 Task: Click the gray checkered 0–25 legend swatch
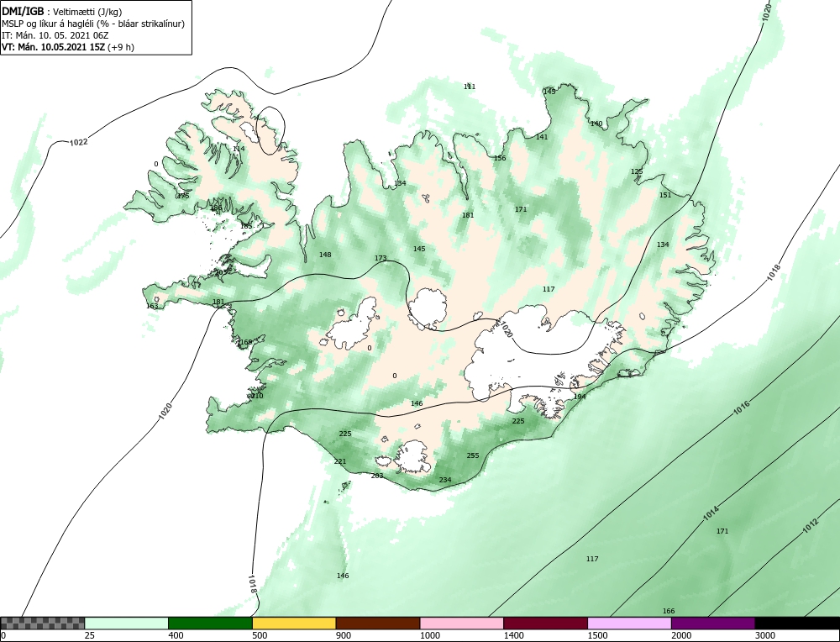coord(42,623)
